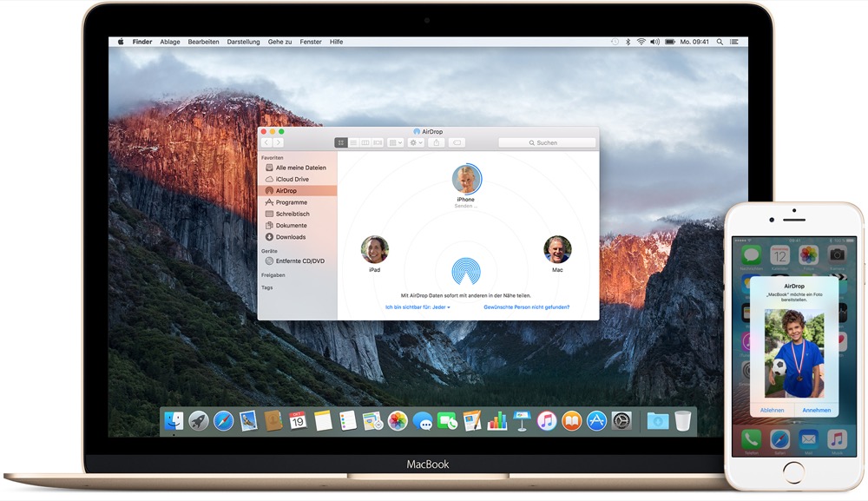Open the App Store dock icon
The height and width of the screenshot is (501, 868).
(x=596, y=421)
